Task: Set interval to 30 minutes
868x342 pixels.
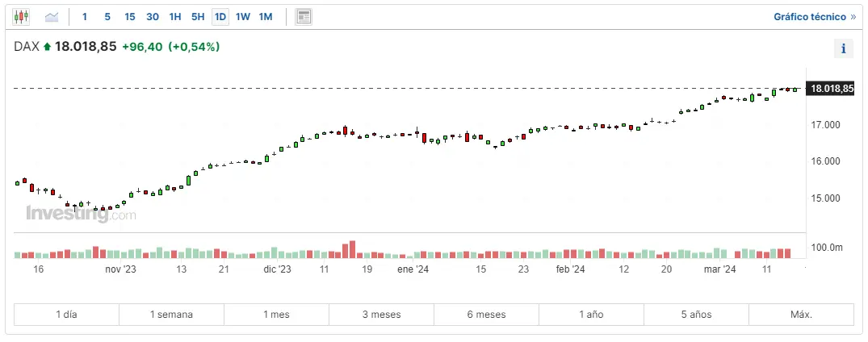Action: coord(152,16)
